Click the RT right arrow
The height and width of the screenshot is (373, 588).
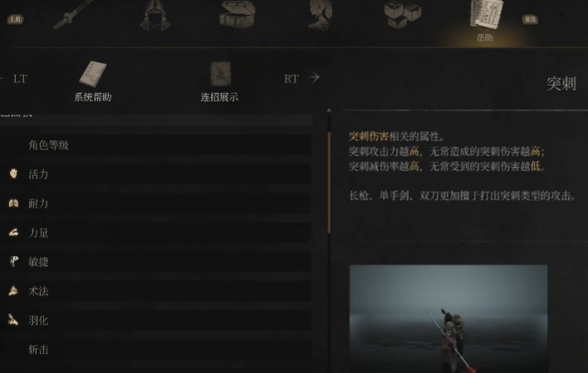314,78
